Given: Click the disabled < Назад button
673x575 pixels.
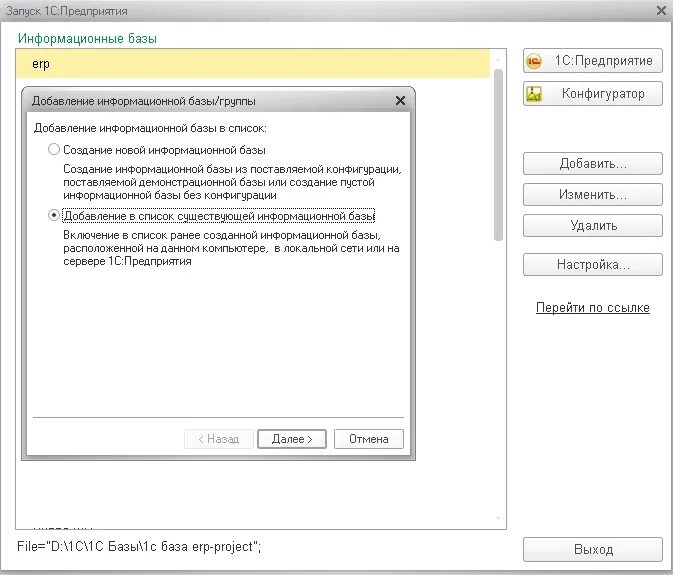Looking at the screenshot, I should tap(218, 439).
